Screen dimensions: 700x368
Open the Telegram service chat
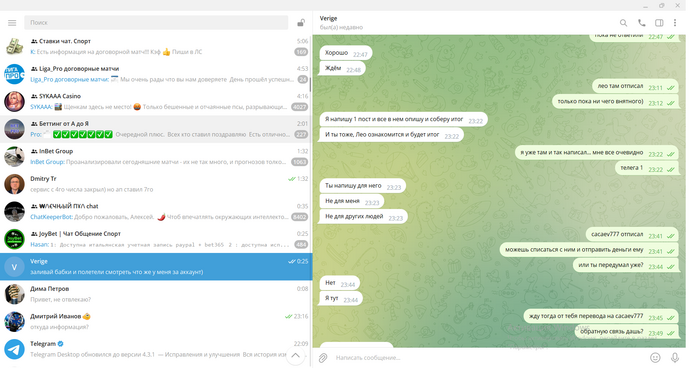click(x=155, y=349)
